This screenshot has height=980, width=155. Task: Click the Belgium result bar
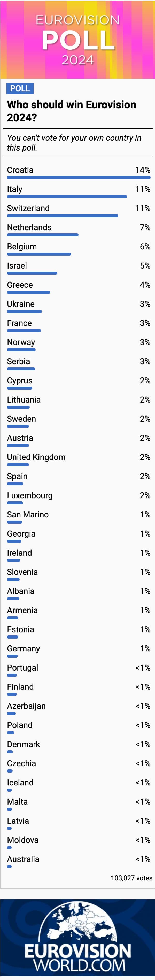point(39,254)
